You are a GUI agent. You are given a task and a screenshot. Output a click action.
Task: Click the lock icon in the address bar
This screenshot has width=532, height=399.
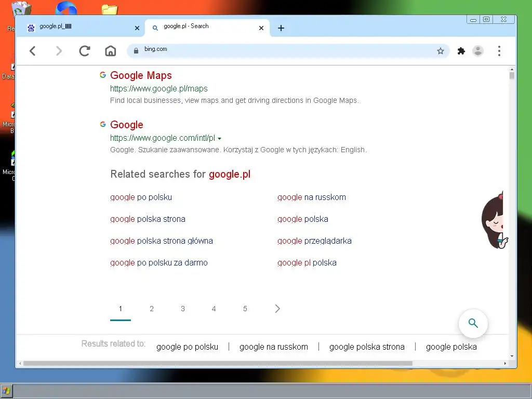[136, 51]
